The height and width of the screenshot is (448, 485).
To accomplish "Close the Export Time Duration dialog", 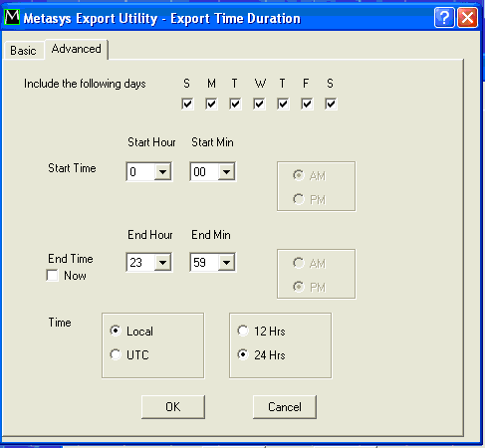I will coord(467,17).
